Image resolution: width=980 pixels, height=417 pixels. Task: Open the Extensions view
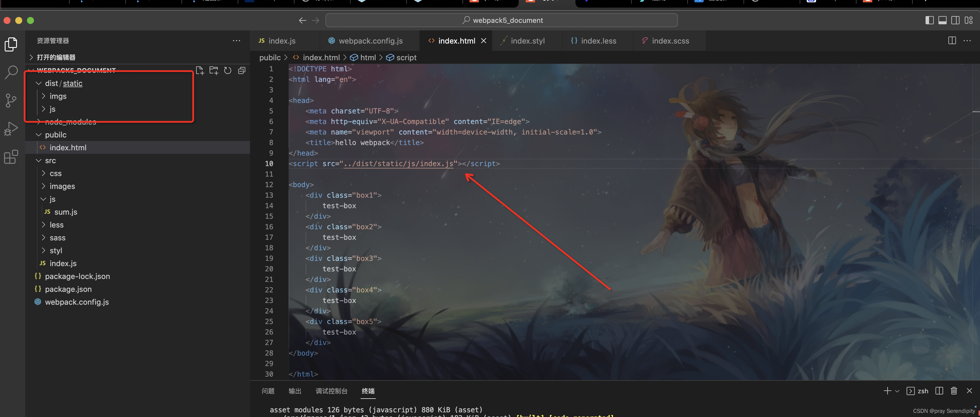tap(11, 157)
